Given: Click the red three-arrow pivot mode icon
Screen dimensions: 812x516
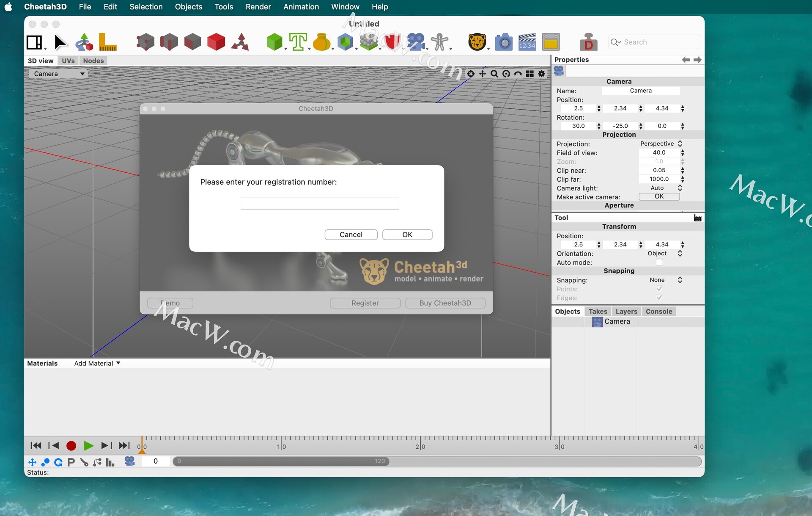Looking at the screenshot, I should [x=240, y=42].
